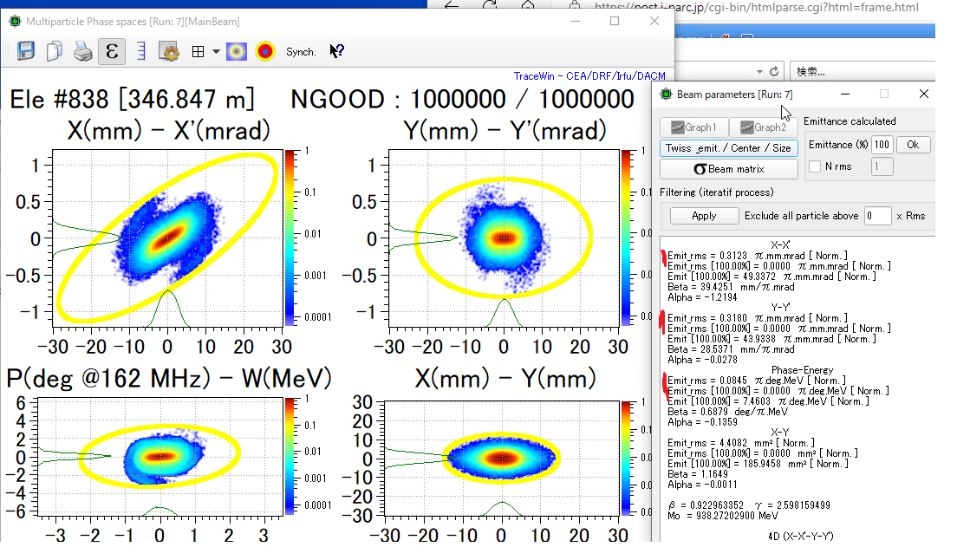Expand the grid layout dropdown arrow
Image resolution: width=970 pixels, height=560 pixels.
216,51
